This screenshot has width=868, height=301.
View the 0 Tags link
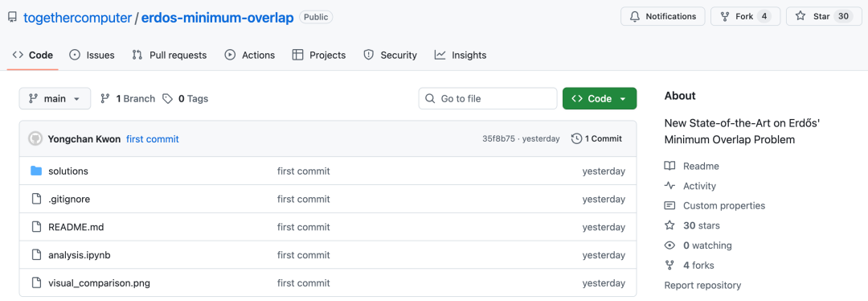coord(186,99)
